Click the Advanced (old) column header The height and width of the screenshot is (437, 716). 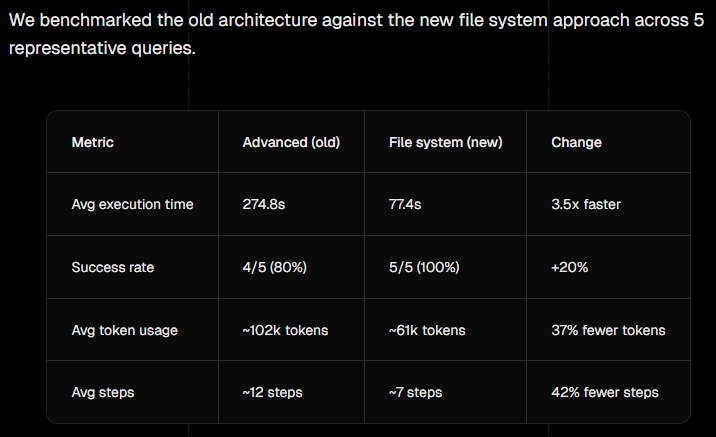coord(291,142)
